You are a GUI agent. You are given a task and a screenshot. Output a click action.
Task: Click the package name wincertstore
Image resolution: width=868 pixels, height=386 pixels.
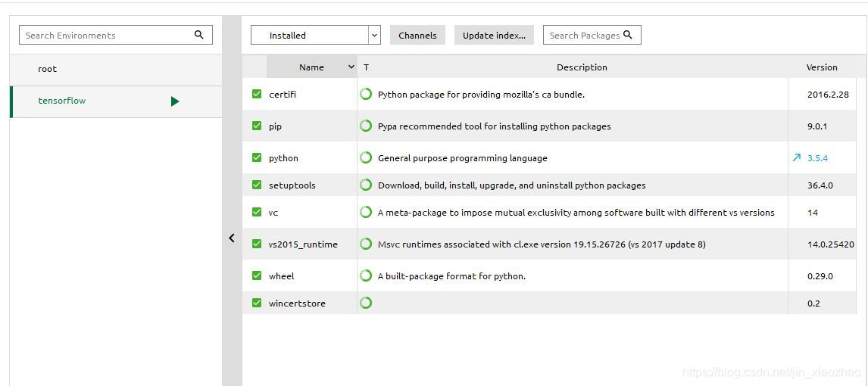tap(297, 303)
